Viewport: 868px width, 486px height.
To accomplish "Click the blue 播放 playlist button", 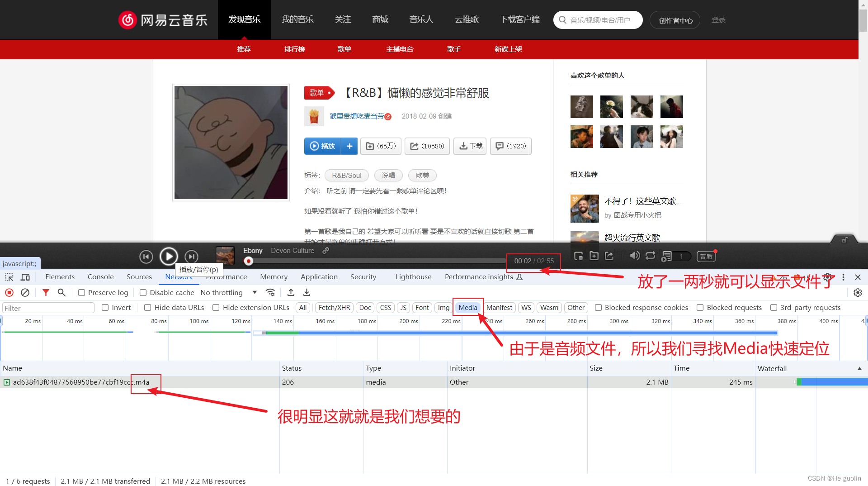I will 322,146.
